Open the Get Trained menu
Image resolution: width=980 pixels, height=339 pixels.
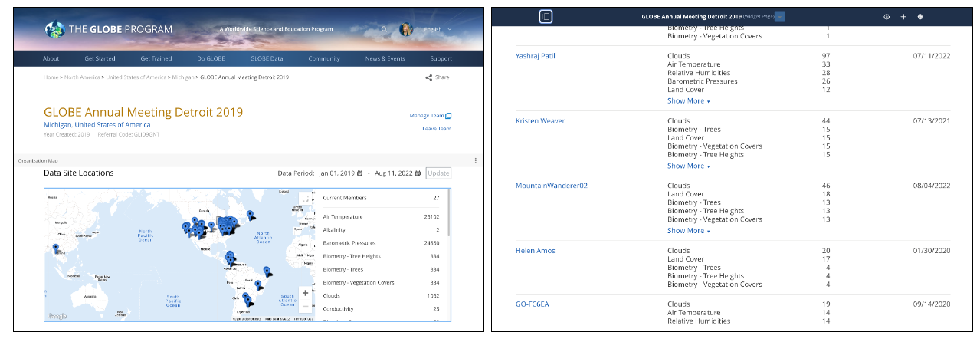(156, 58)
